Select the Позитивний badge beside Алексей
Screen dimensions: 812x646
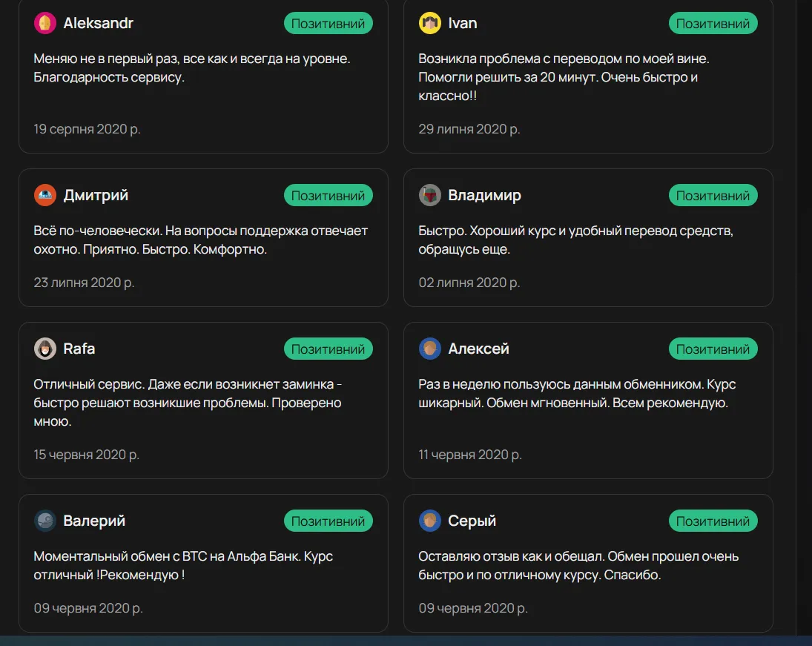pyautogui.click(x=713, y=349)
